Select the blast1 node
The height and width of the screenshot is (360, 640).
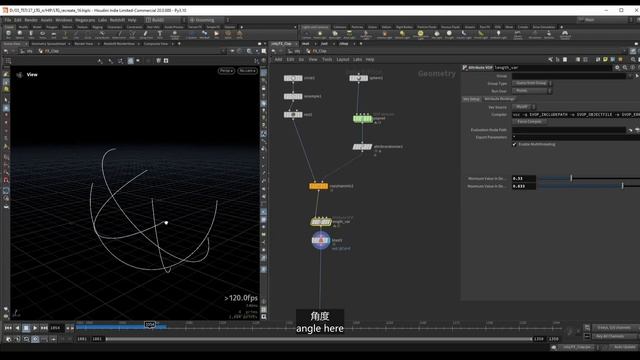321,240
